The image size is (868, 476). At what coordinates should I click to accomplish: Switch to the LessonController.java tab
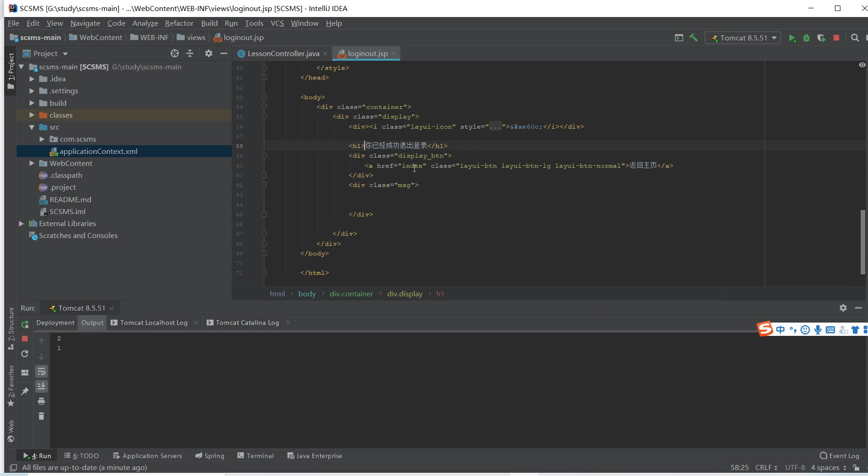(x=283, y=54)
